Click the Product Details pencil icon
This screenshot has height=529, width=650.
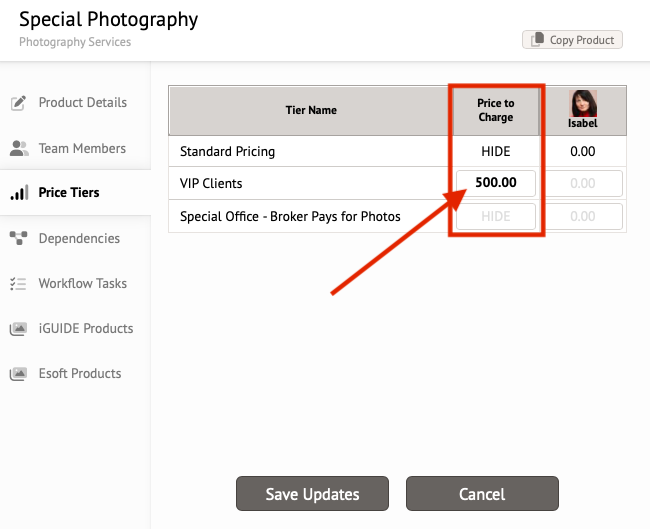[x=18, y=103]
